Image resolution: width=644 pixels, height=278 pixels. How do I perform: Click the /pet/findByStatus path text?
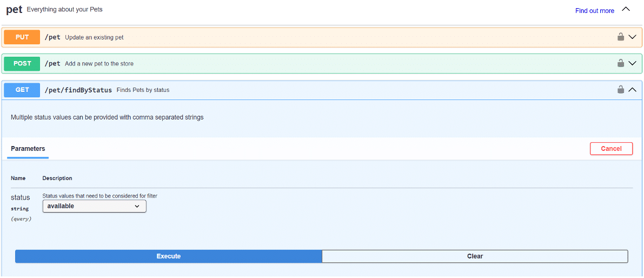point(78,90)
